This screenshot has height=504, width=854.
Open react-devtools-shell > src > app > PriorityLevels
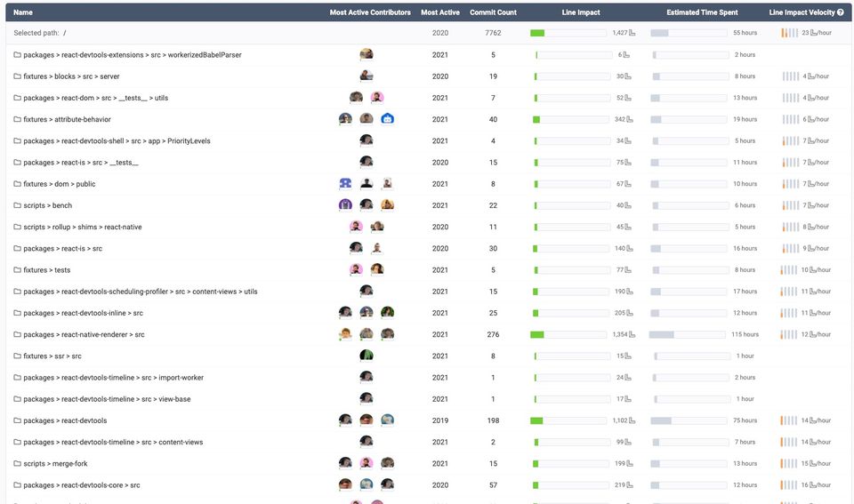[117, 141]
